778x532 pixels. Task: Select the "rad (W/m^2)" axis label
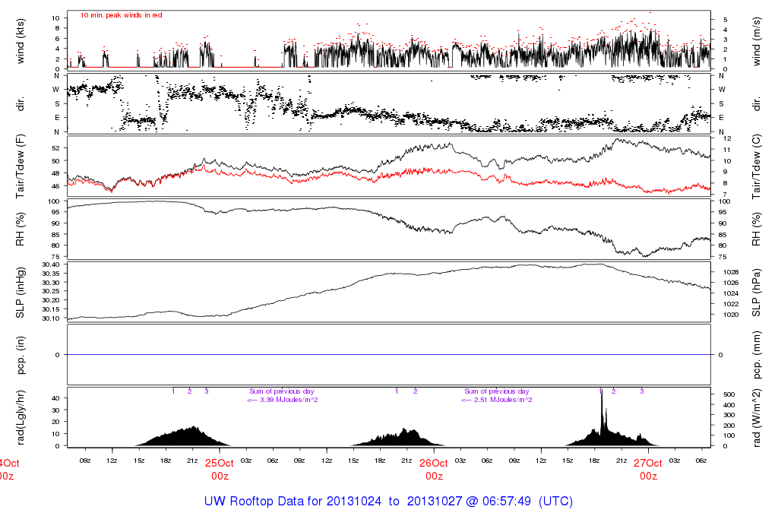756,417
